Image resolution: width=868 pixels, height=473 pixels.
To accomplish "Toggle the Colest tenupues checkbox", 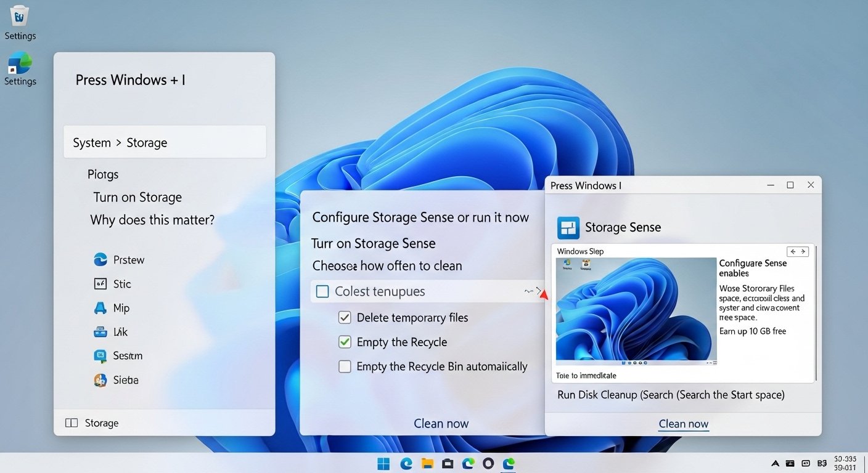I will pos(322,291).
